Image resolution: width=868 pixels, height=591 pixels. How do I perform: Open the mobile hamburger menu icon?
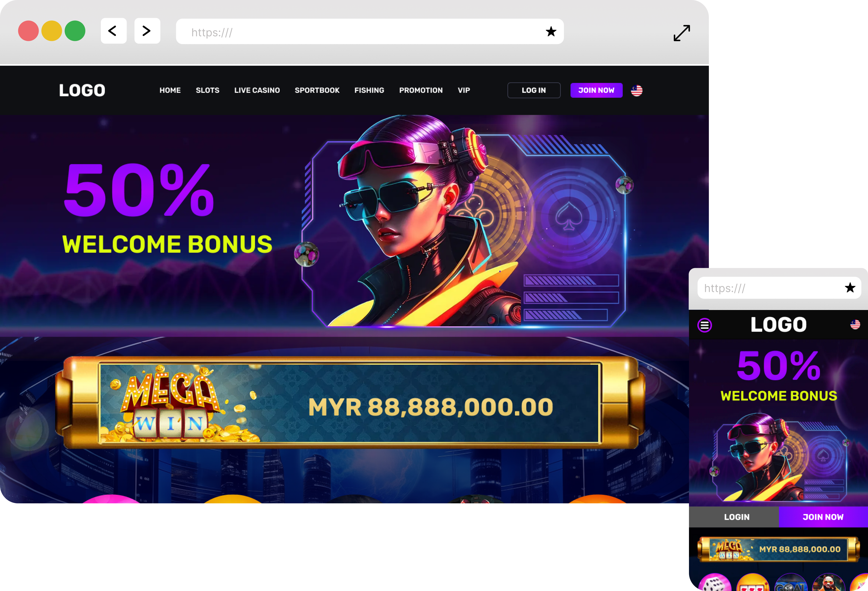click(704, 325)
